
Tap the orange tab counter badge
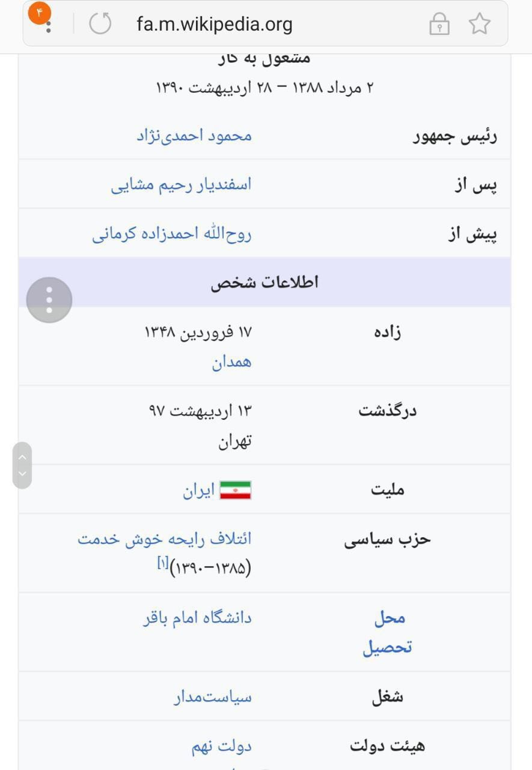[x=40, y=13]
